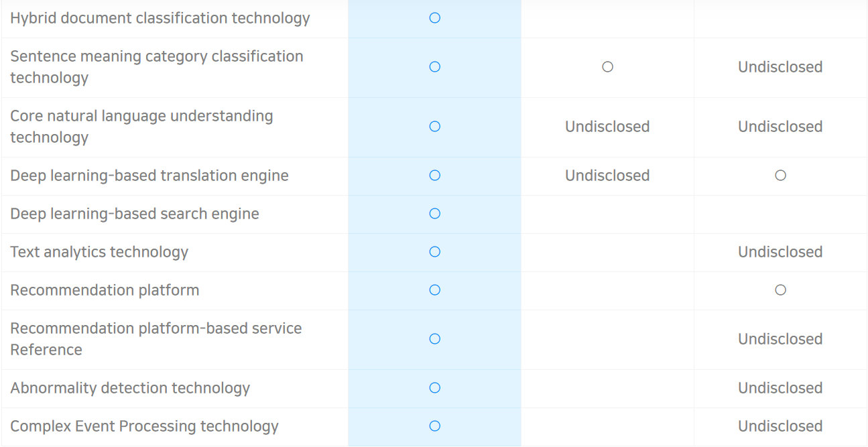Click Undisclosed in Deep learning-based translation engine row
The image size is (868, 447).
point(607,176)
